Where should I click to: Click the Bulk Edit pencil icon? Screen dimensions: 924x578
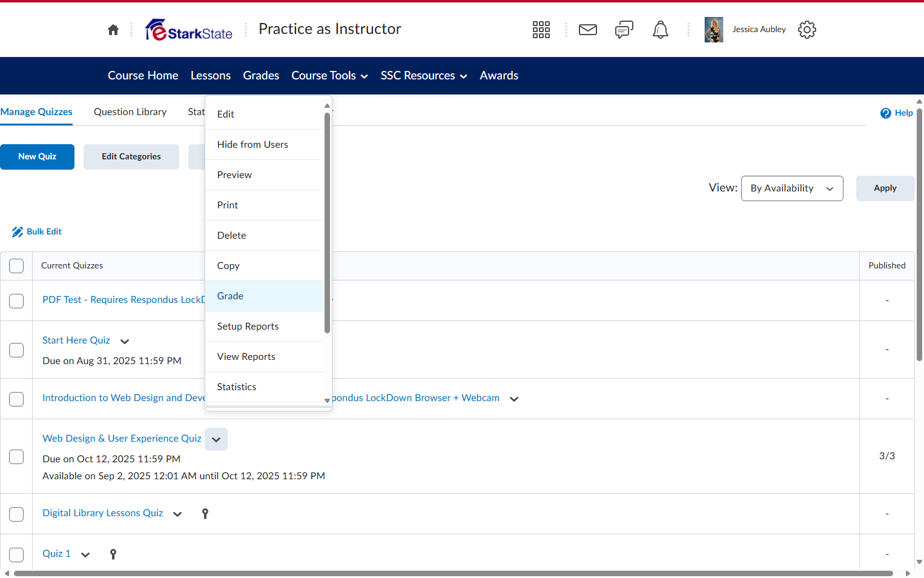[18, 232]
